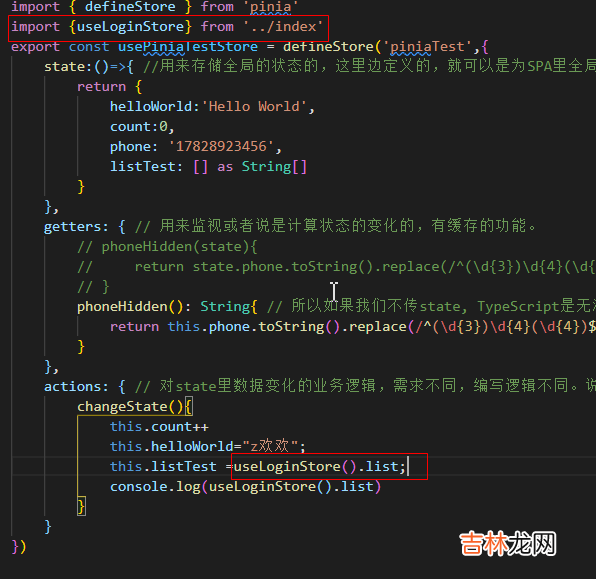Click the getters keyword
Screen dimensions: 596x579
click(72, 227)
